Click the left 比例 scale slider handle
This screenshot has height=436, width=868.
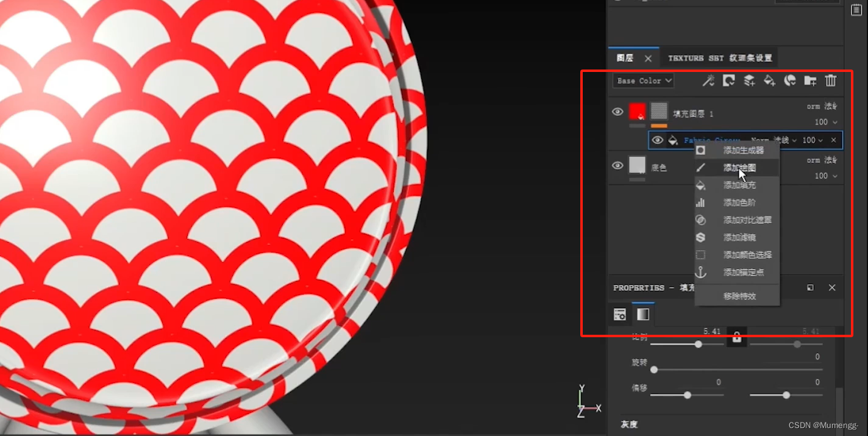coord(699,344)
